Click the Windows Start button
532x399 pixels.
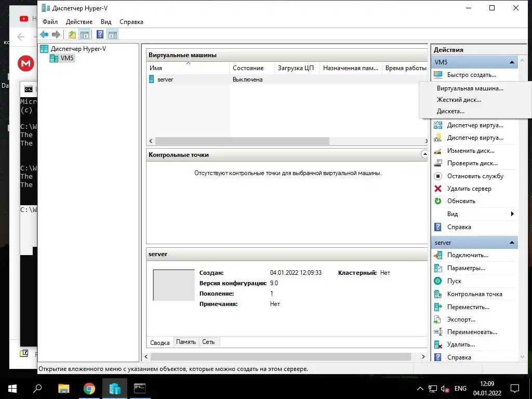(x=12, y=389)
